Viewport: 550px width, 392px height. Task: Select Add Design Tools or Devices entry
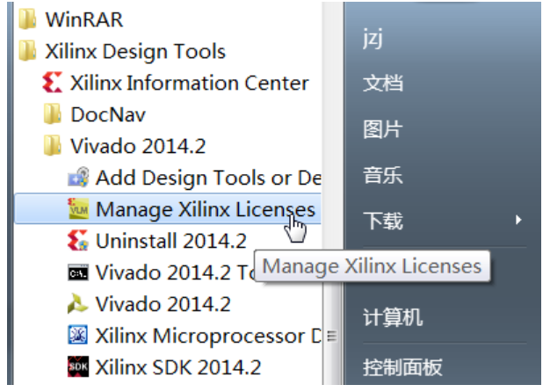(x=208, y=178)
